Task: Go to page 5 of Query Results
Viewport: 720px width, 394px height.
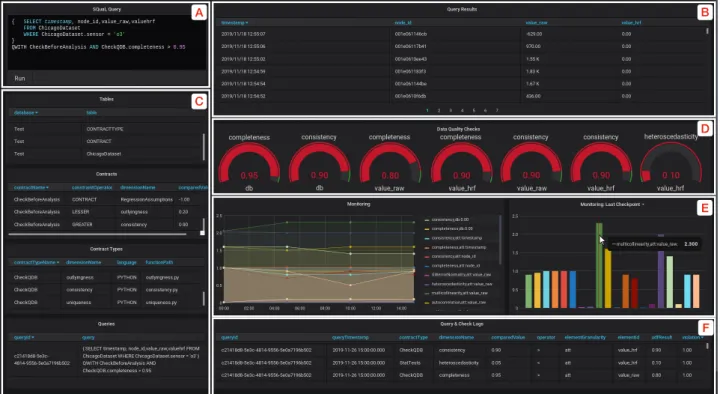Action: [473, 110]
